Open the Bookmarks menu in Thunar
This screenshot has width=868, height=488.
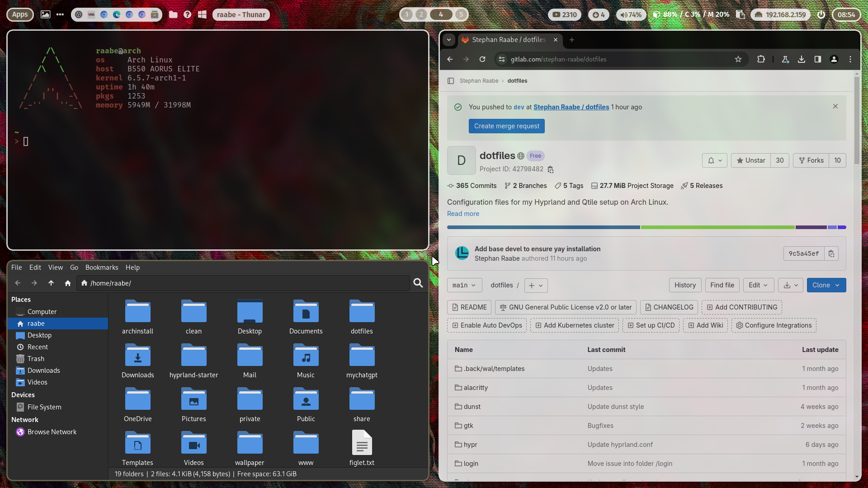click(x=102, y=267)
